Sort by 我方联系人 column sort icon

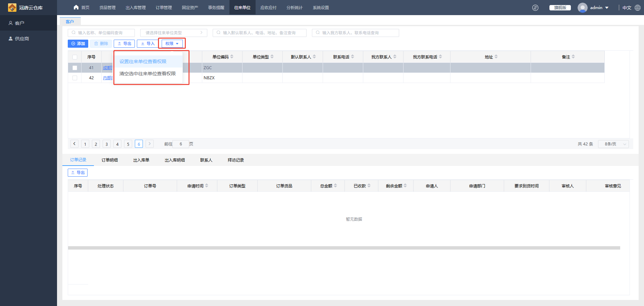coord(395,57)
